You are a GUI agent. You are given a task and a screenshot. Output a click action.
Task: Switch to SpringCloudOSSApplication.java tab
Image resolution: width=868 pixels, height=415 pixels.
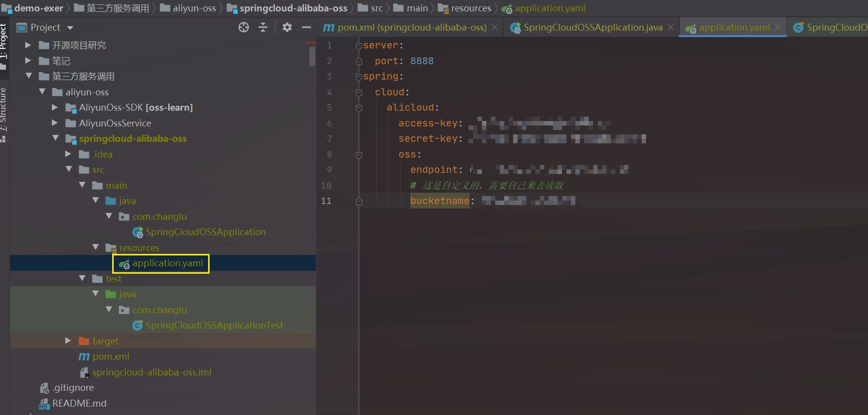[x=593, y=28]
